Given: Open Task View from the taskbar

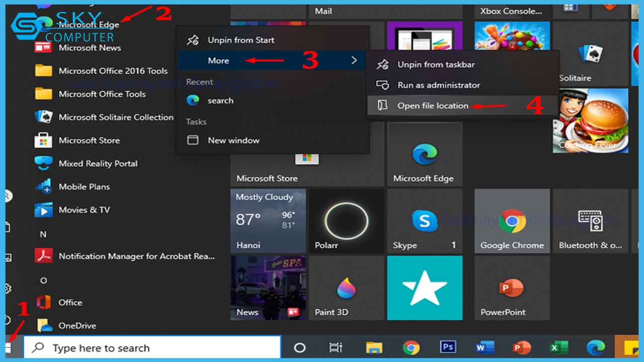Looking at the screenshot, I should 335,348.
